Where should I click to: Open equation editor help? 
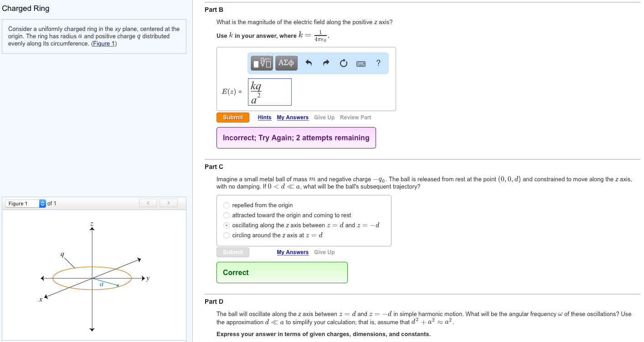click(x=378, y=63)
